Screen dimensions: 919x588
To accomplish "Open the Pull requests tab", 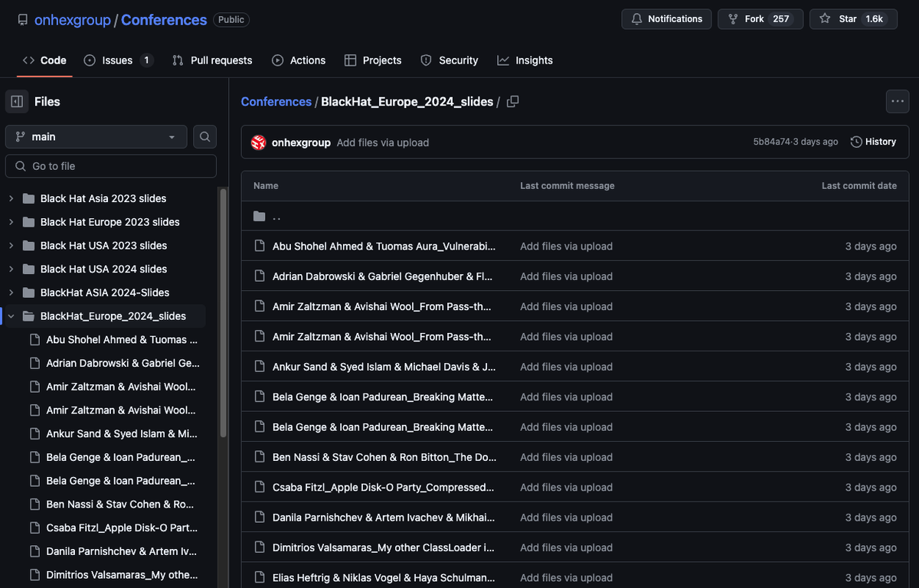I will point(212,60).
